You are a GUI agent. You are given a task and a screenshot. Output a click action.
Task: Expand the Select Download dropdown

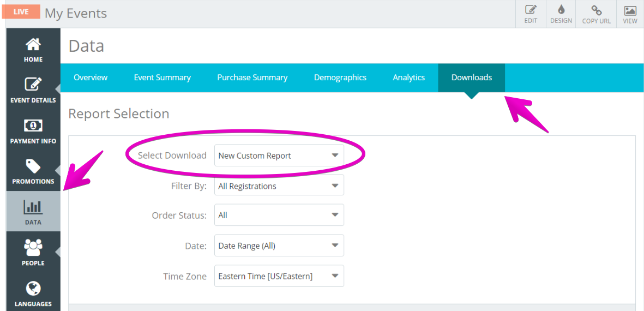279,155
